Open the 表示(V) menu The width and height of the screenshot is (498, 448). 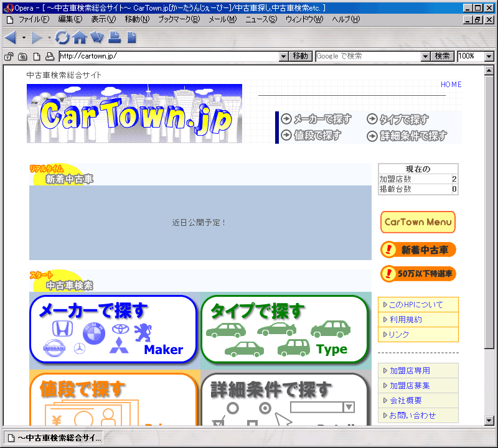point(103,19)
